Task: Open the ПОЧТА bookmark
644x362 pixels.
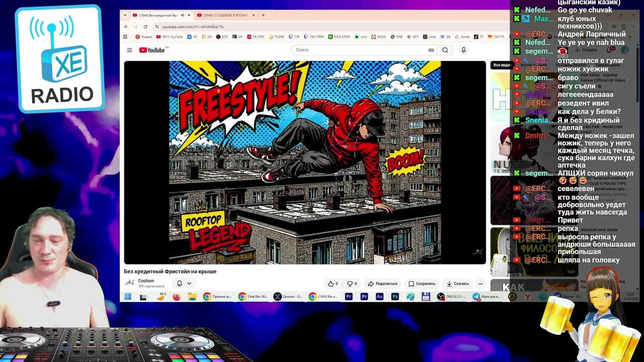Action: pos(496,37)
